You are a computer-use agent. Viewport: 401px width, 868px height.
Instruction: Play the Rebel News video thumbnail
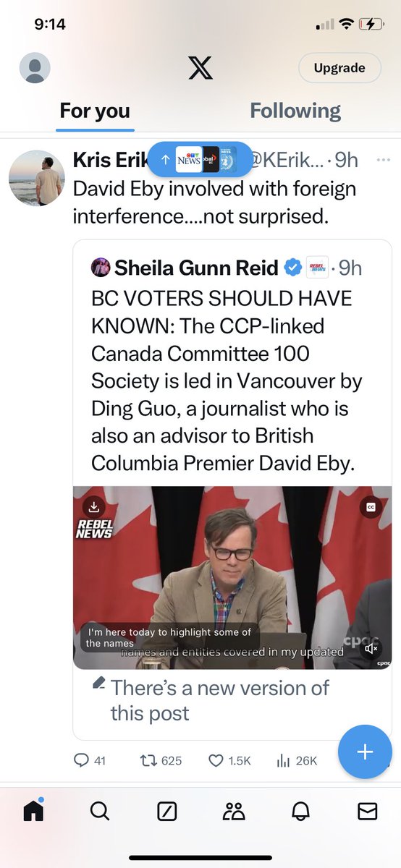[x=232, y=577]
